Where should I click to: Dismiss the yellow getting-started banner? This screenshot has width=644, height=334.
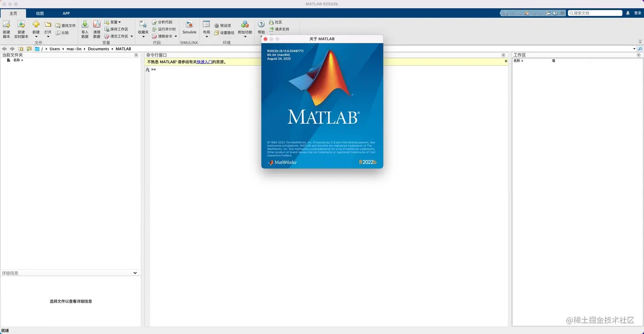pyautogui.click(x=506, y=62)
